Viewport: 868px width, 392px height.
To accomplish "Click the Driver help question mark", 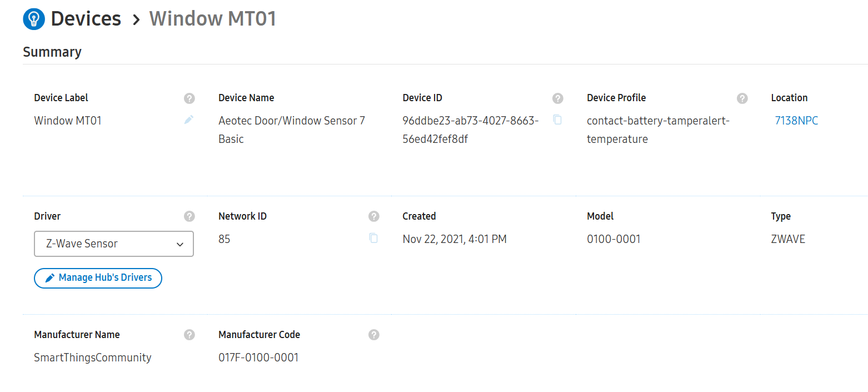I will (189, 216).
